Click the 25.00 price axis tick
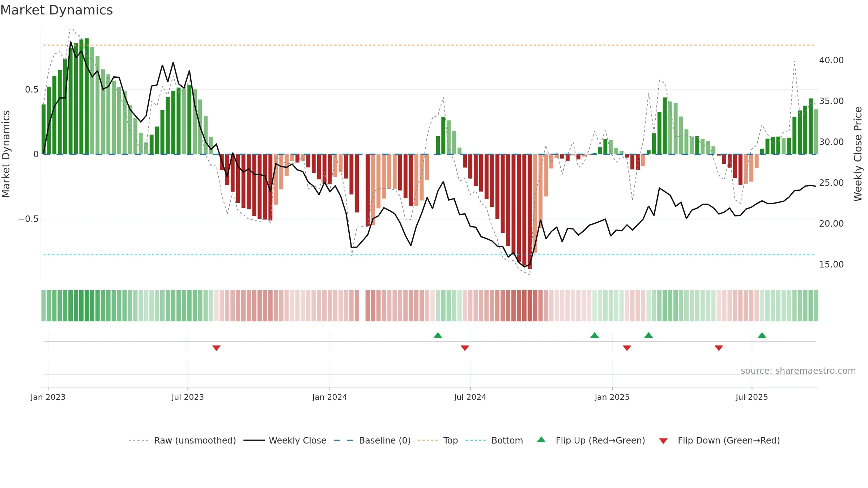 (x=831, y=183)
